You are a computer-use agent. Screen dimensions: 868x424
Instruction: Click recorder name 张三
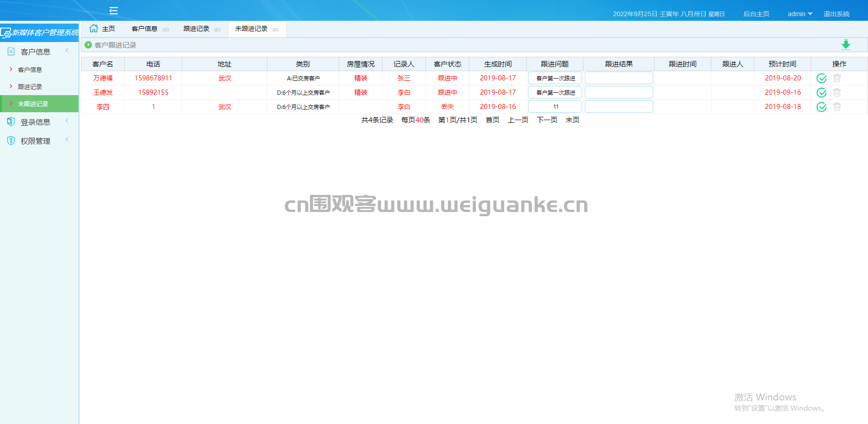click(404, 79)
